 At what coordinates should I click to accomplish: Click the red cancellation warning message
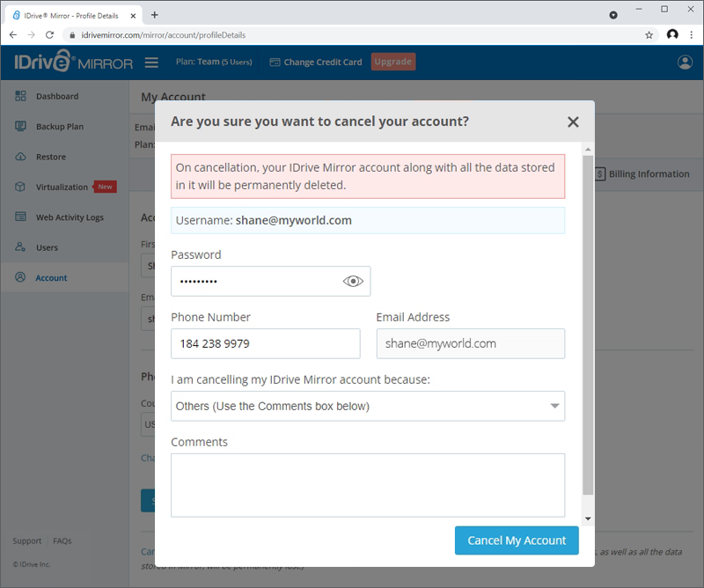[x=368, y=177]
